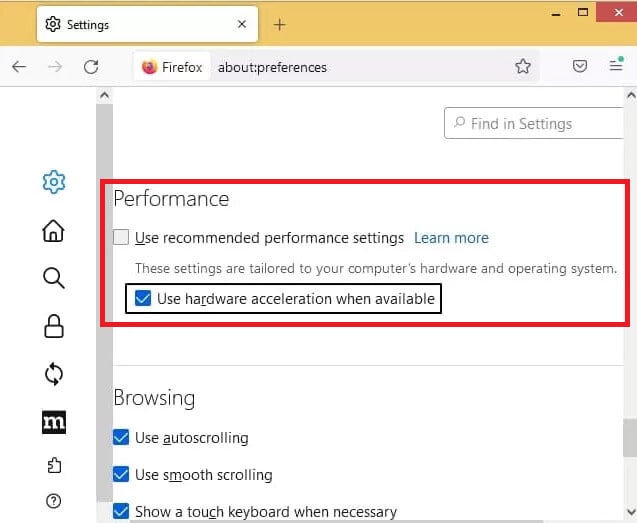Click the page scrollbar down arrow

click(x=630, y=511)
